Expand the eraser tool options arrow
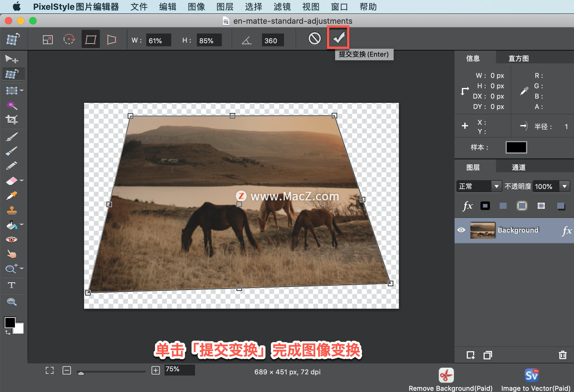 coord(22,180)
